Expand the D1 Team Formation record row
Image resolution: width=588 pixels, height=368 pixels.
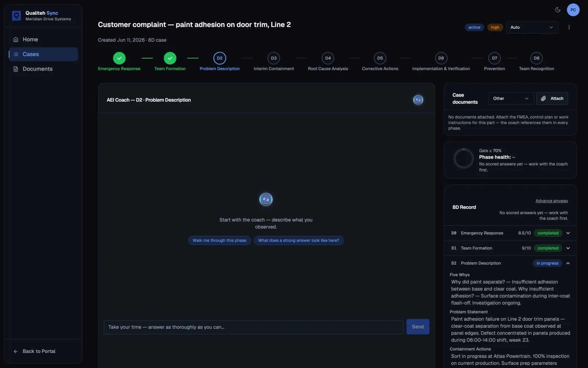coord(510,248)
